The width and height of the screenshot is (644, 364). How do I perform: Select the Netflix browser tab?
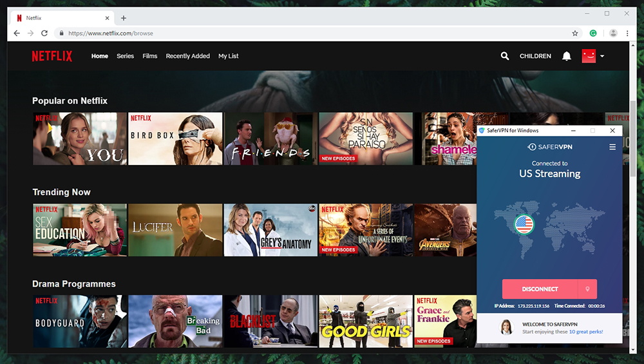tap(62, 18)
